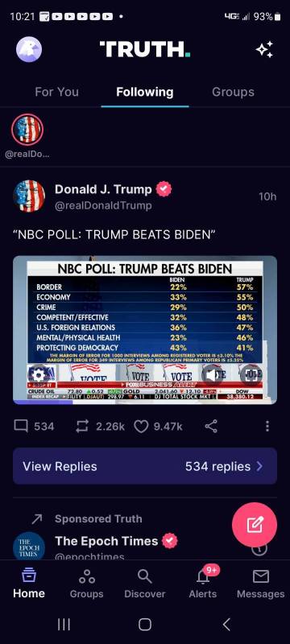Screen dimensions: 290x644
Task: Seek along the video progress bar
Action: (145, 402)
